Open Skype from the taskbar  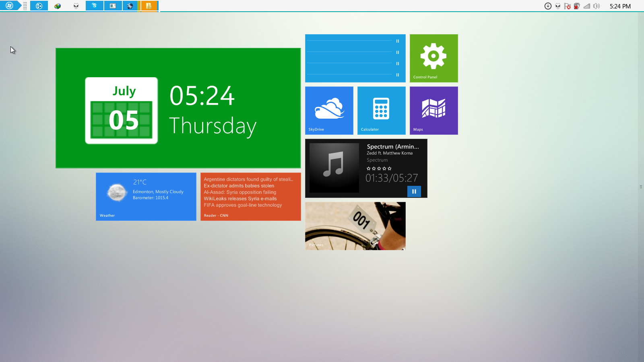pos(94,6)
